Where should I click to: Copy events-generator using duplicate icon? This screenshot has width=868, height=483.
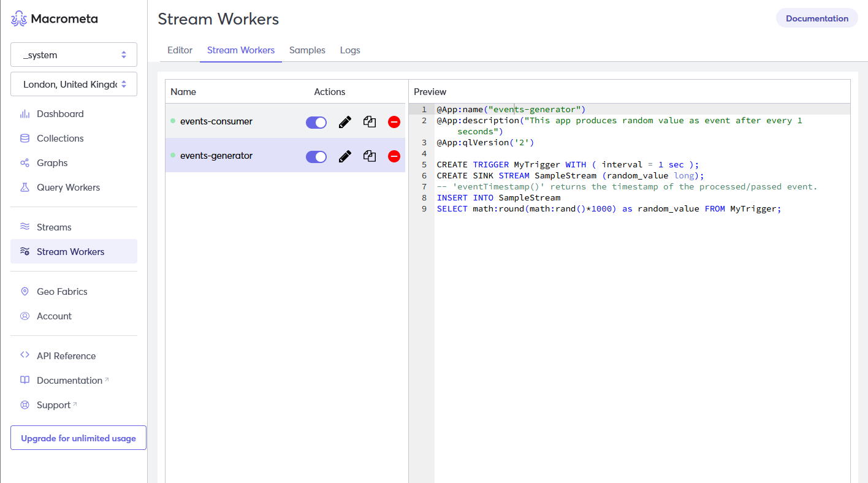pyautogui.click(x=370, y=156)
